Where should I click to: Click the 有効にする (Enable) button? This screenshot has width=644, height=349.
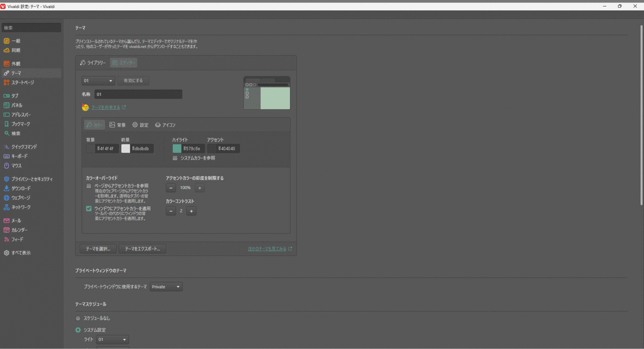[x=134, y=80]
